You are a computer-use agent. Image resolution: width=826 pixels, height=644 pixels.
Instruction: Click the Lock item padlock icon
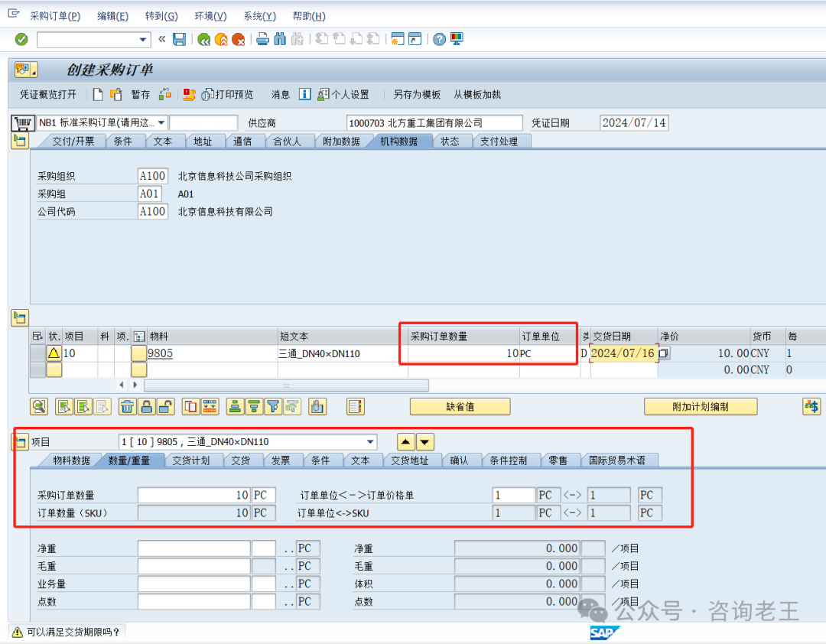147,407
